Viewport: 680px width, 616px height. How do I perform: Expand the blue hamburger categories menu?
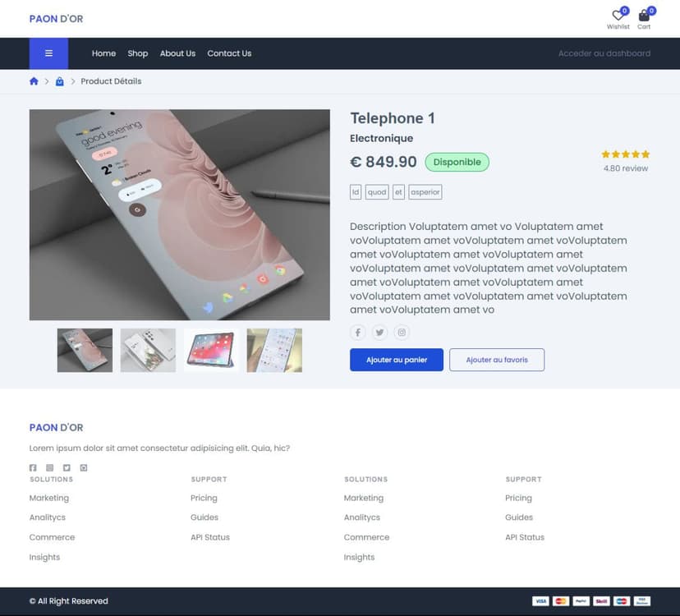[48, 53]
